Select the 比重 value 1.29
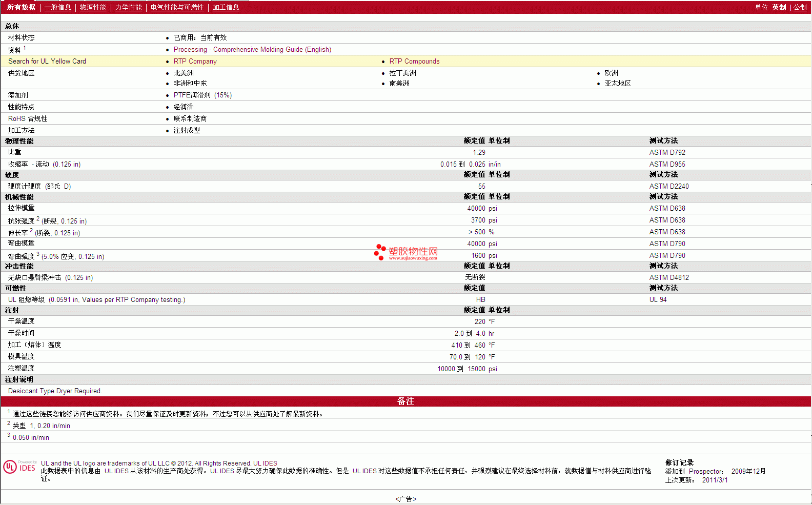 [479, 152]
